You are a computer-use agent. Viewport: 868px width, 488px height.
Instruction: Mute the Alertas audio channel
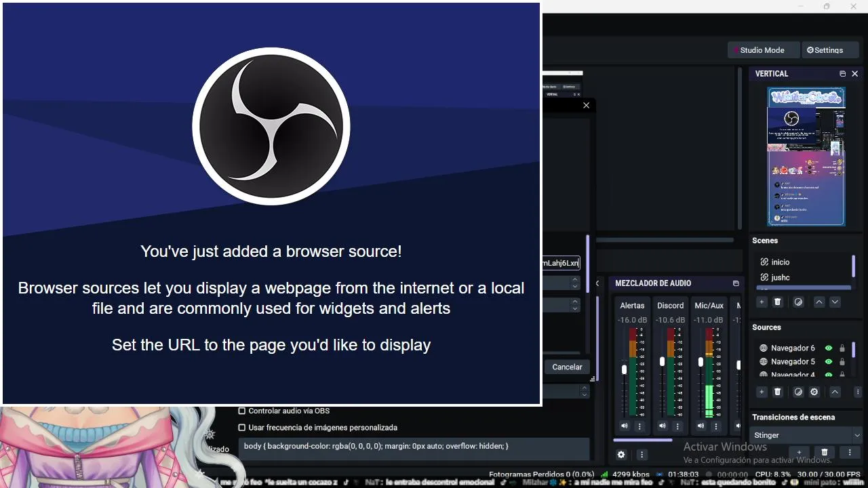625,426
